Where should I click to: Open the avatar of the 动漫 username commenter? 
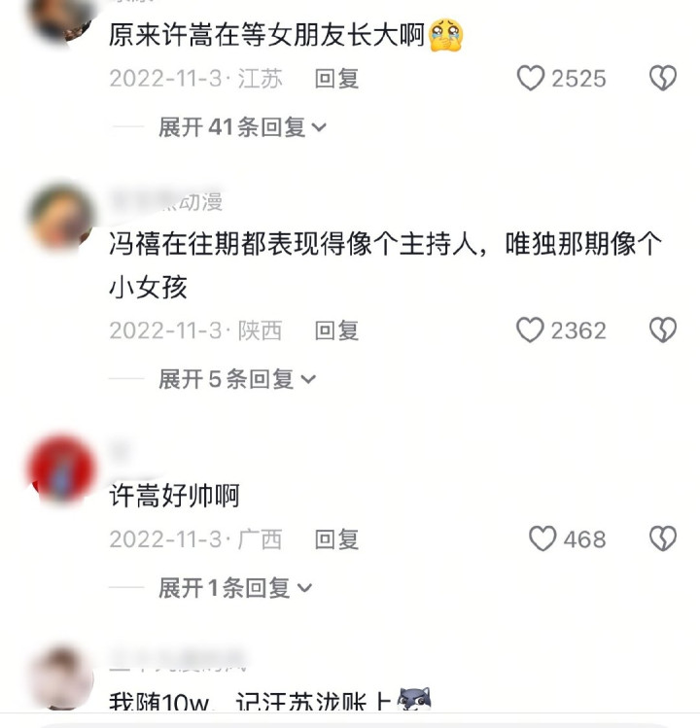(x=61, y=218)
